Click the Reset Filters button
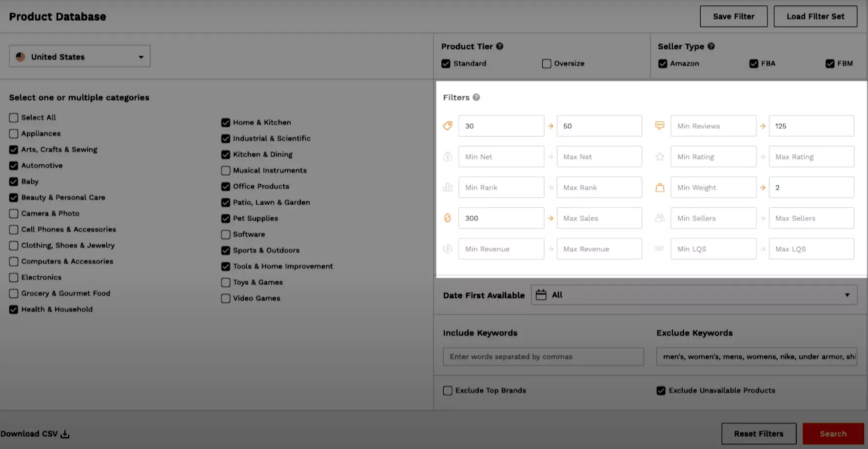 [x=759, y=434]
